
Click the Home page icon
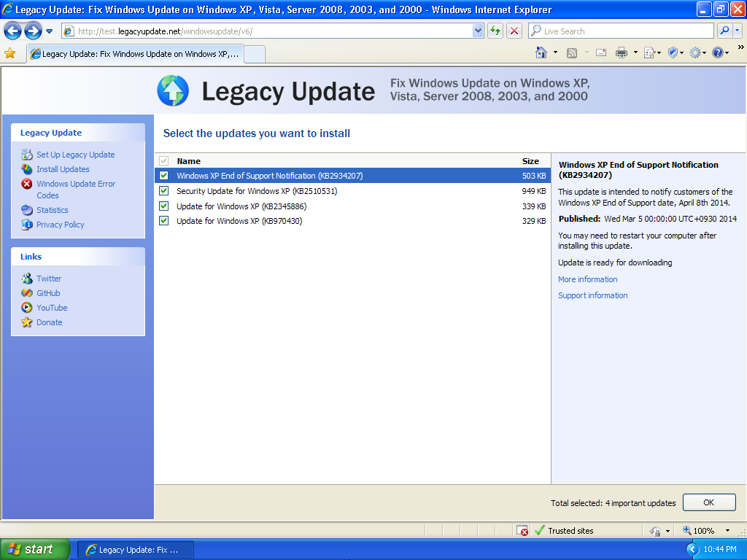click(x=541, y=52)
